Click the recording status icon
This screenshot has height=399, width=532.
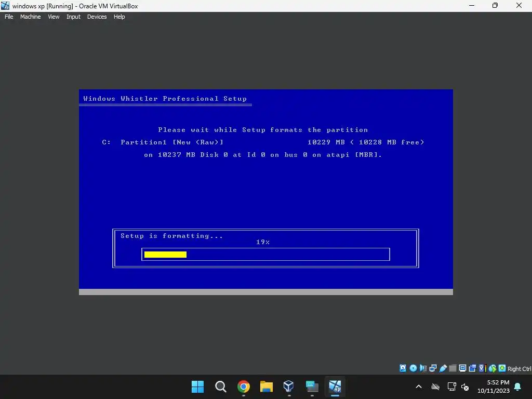click(x=472, y=368)
